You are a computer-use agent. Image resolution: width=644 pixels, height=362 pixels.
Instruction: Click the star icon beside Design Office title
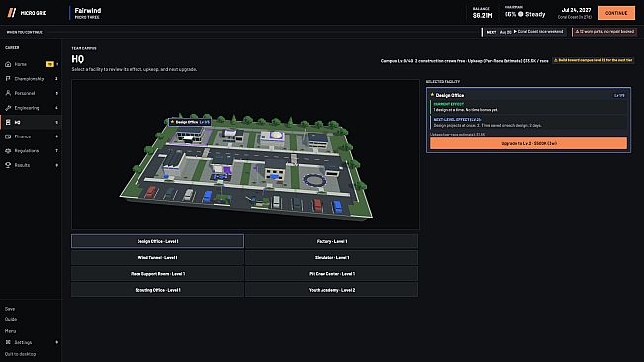pos(432,95)
